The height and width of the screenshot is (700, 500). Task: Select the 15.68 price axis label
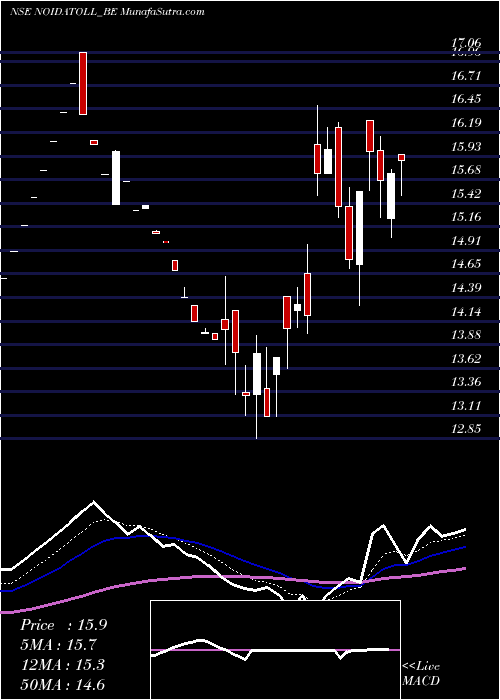[x=466, y=170]
